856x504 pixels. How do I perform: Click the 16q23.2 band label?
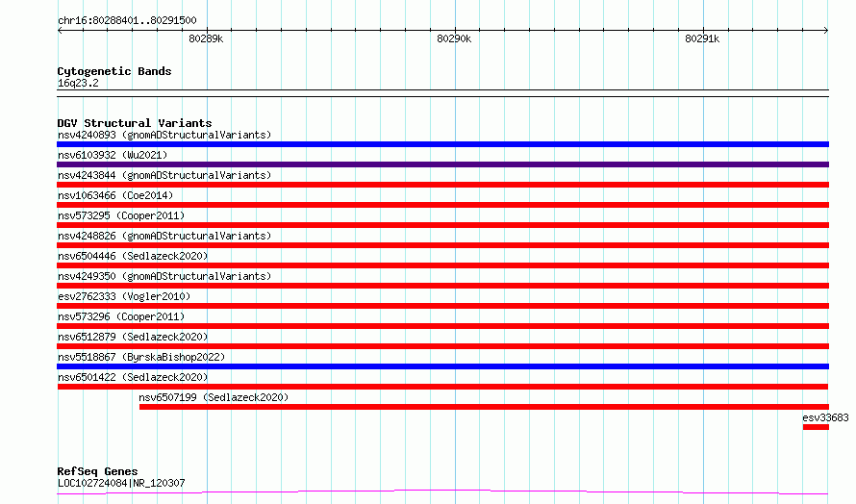point(78,83)
